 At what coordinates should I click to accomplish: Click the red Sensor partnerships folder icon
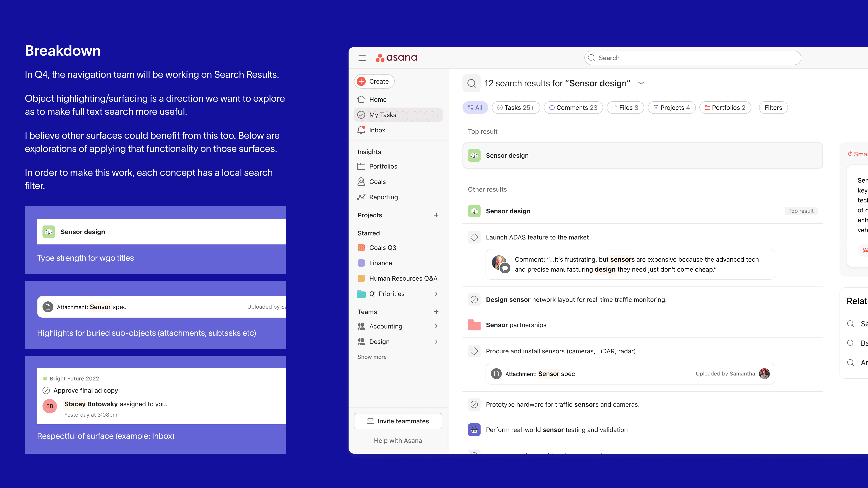(x=474, y=325)
